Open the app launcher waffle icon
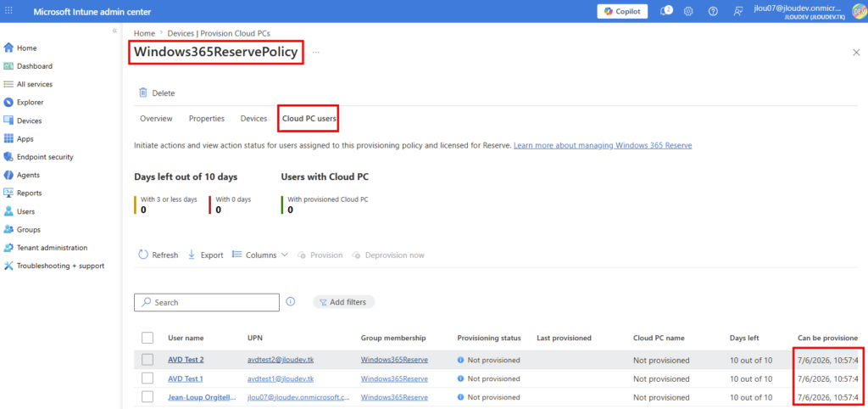The image size is (868, 409). click(x=8, y=11)
